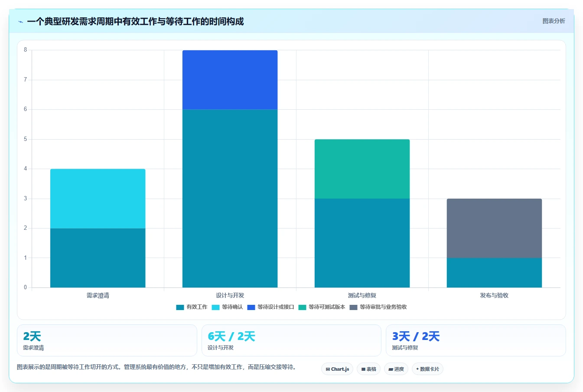583x392 pixels.
Task: Click the slate-gray 等待审批 segment of the 发布与验收 bar
Action: point(494,229)
